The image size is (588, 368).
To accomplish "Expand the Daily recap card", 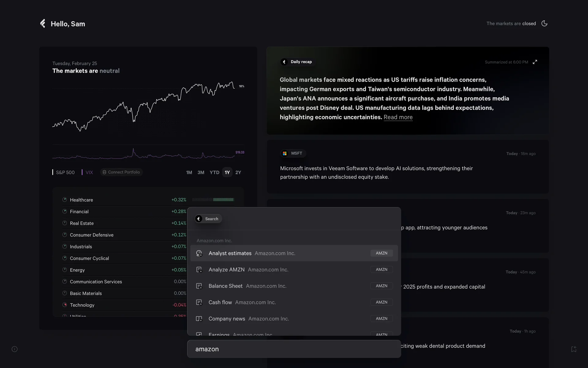I will (x=535, y=62).
